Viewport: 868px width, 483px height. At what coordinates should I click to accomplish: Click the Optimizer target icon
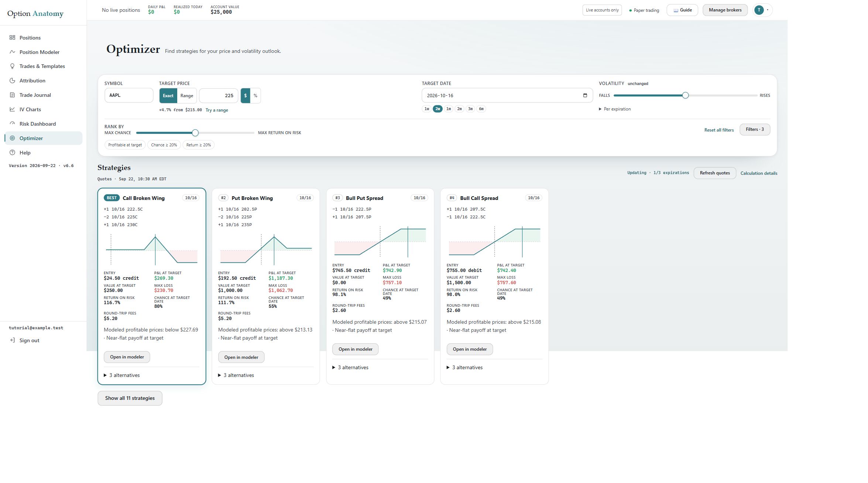[x=12, y=138]
